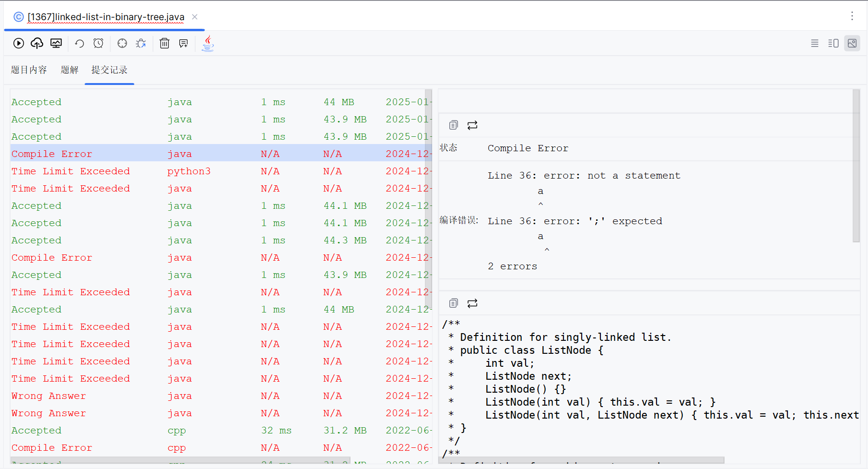Switch language using the Java logo icon
This screenshot has width=868, height=469.
[x=208, y=43]
